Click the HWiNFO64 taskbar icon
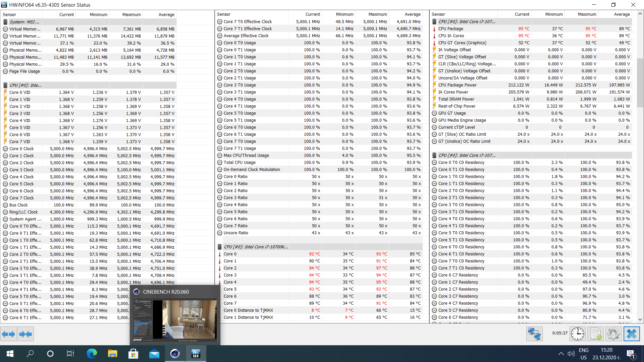Image resolution: width=644 pixels, height=362 pixels. click(x=196, y=354)
